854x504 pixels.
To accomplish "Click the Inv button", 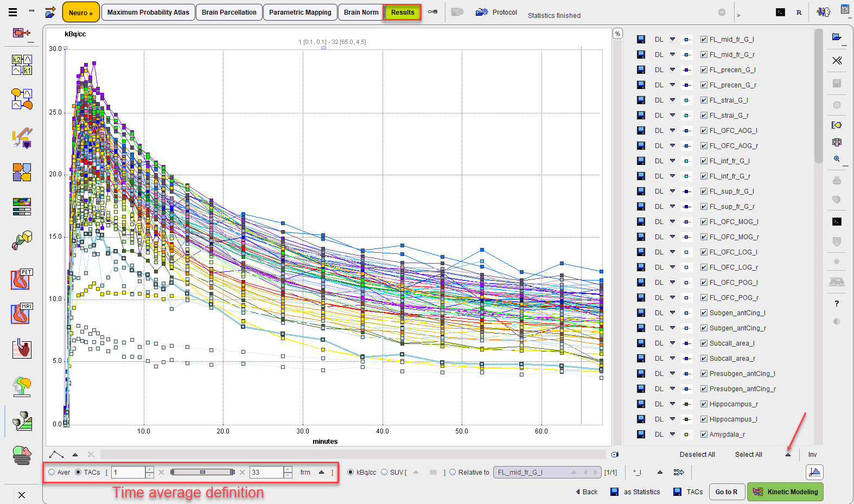I will point(812,455).
